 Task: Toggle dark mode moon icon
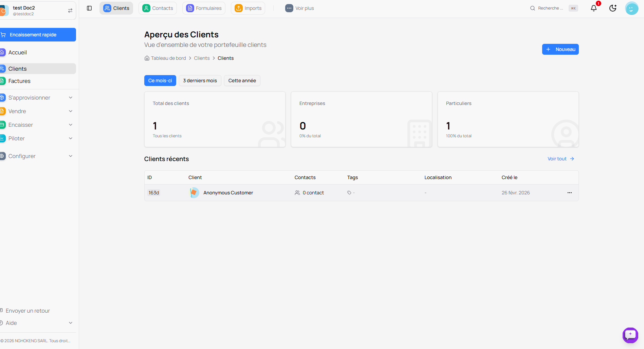coord(613,8)
